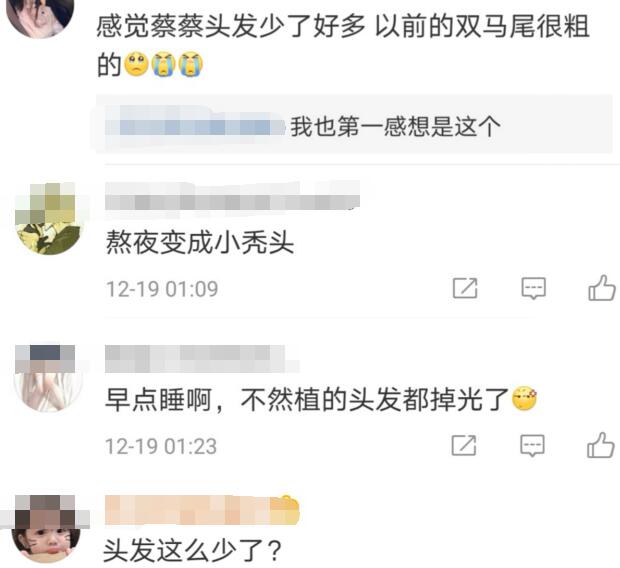Select the comment text 头发这么少了？
The height and width of the screenshot is (568, 620).
pos(193,550)
